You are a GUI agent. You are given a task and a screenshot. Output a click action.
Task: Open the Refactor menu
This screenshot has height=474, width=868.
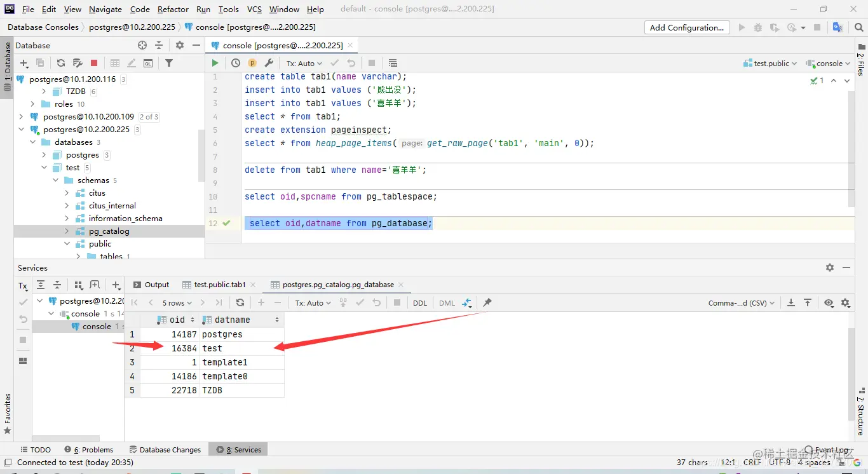pos(173,9)
